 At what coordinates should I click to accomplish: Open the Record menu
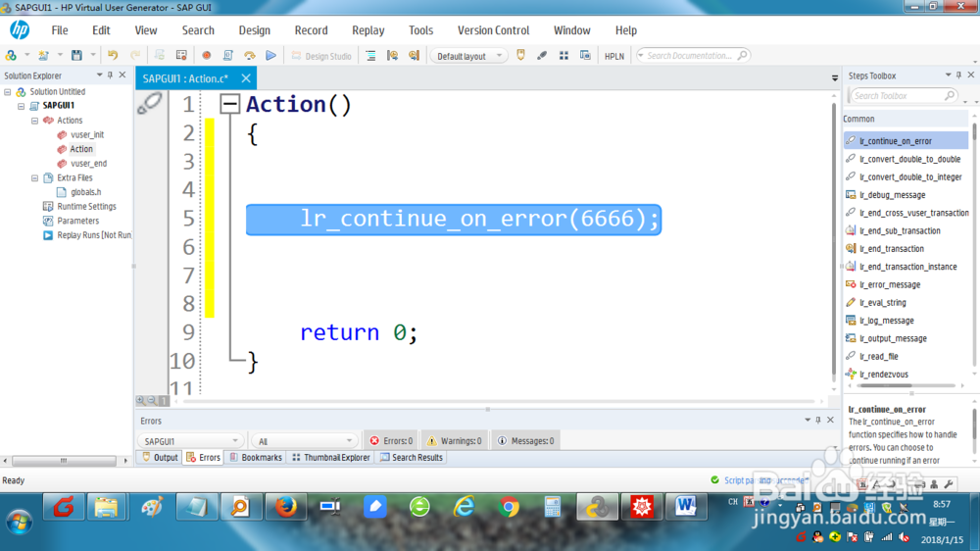[312, 30]
